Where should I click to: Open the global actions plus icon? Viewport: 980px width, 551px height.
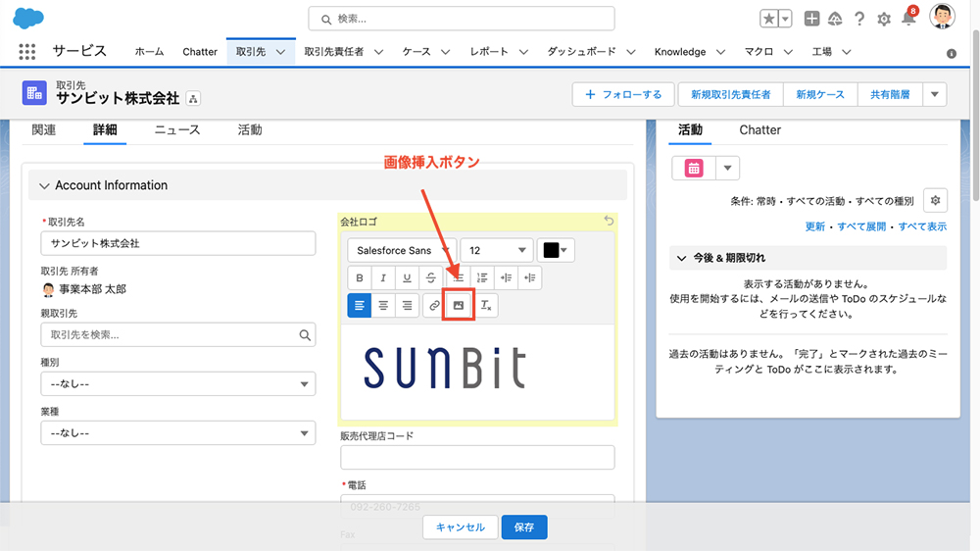(x=811, y=19)
